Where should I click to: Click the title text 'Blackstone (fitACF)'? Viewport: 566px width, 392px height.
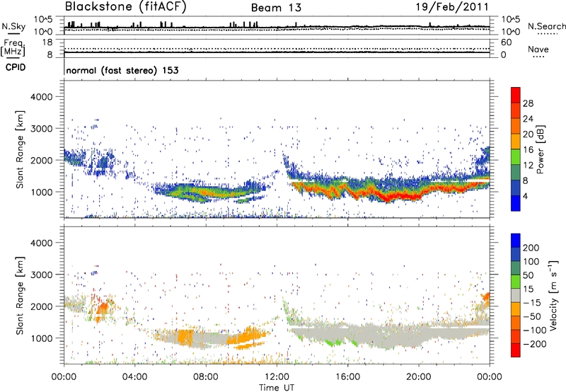point(126,7)
